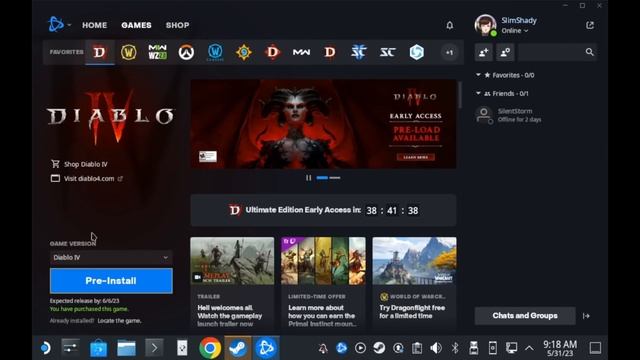Open the Diablo III favorites icon
The image size is (640, 360).
pos(272,52)
